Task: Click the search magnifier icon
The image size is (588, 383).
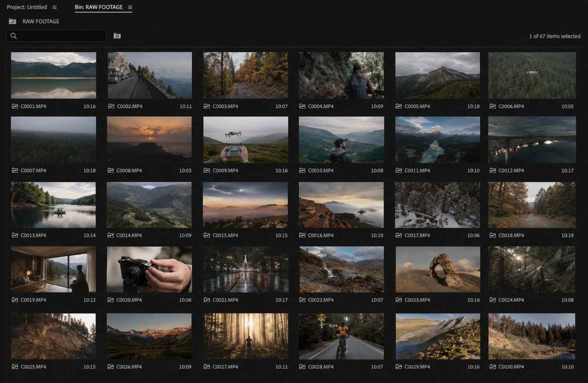Action: point(14,36)
